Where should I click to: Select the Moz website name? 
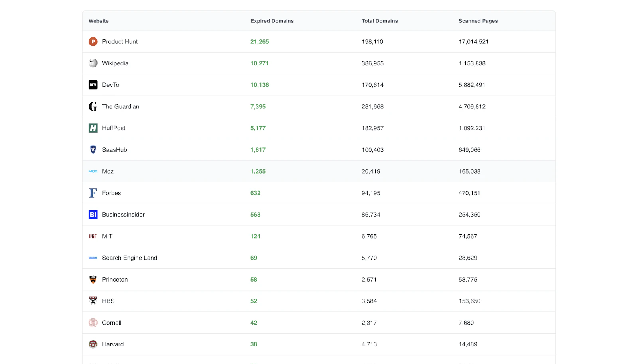point(108,171)
